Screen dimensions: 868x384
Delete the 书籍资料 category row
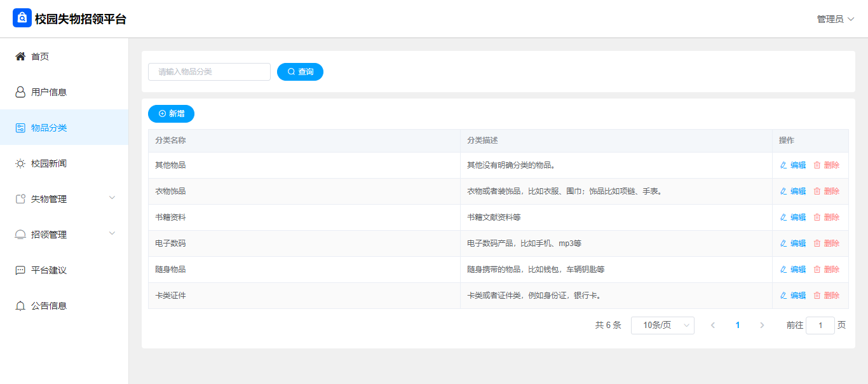[827, 217]
